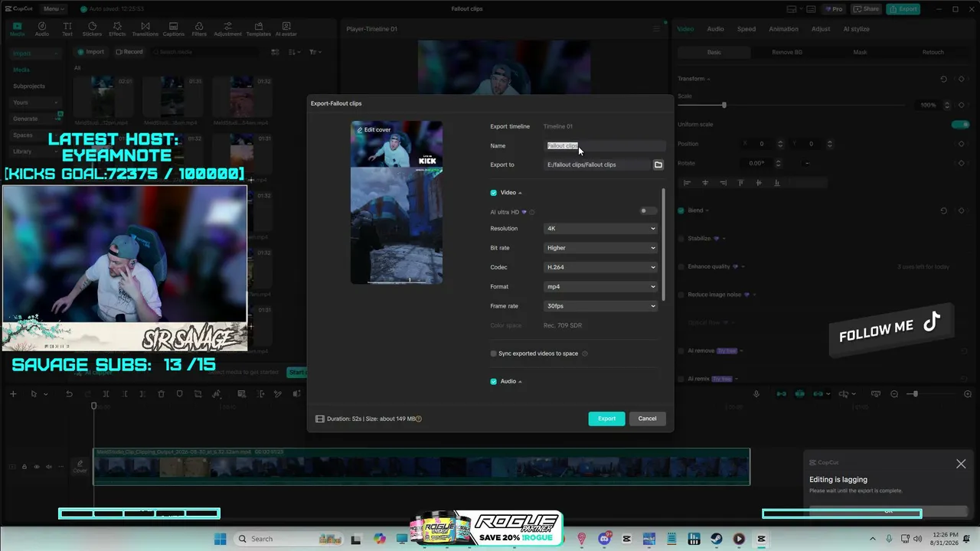
Task: Open Discord from the taskbar
Action: [x=606, y=539]
